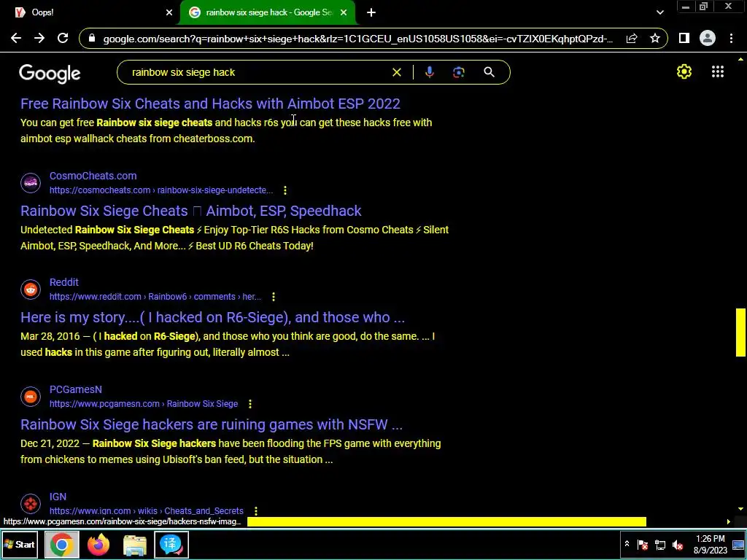Screen dimensions: 747x560
Task: Open a new browser tab
Action: click(371, 13)
